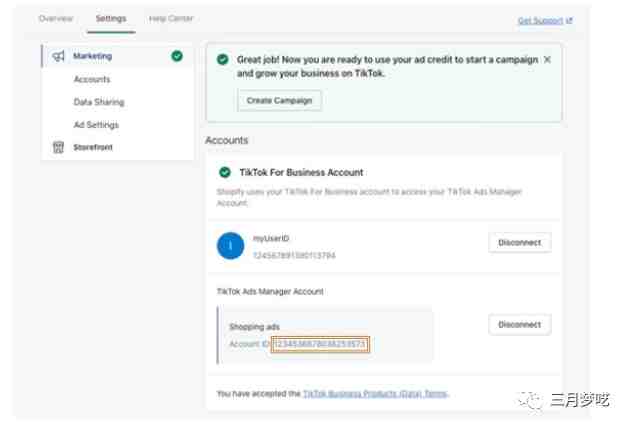Image resolution: width=630 pixels, height=428 pixels.
Task: Click the Accounts section heading
Action: pyautogui.click(x=227, y=140)
